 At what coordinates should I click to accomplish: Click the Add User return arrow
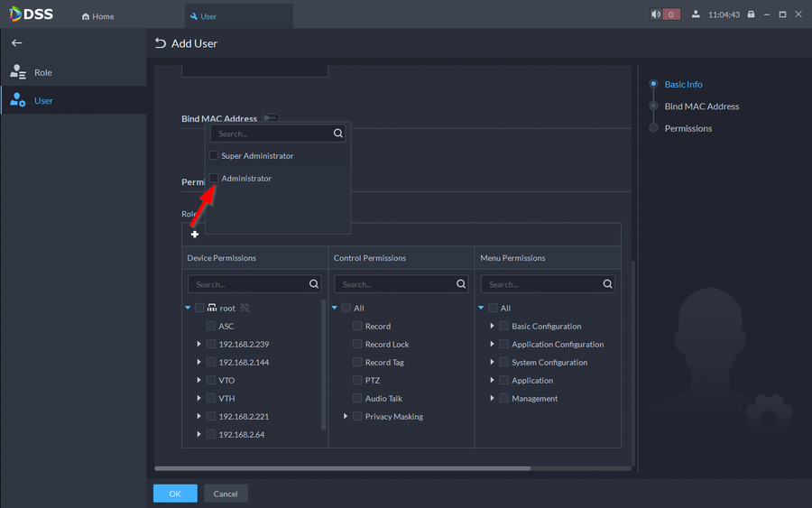click(161, 43)
